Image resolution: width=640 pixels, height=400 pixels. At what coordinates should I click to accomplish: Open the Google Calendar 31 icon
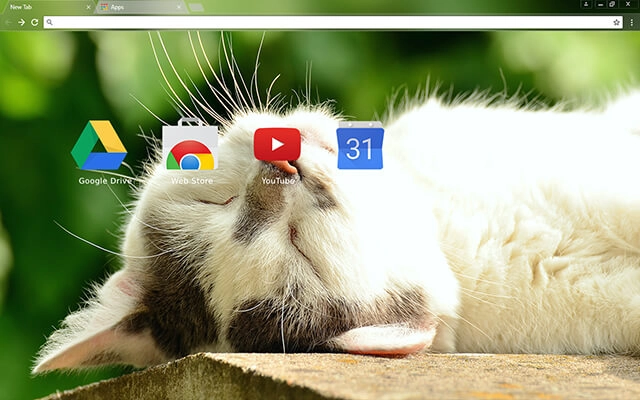click(x=360, y=145)
